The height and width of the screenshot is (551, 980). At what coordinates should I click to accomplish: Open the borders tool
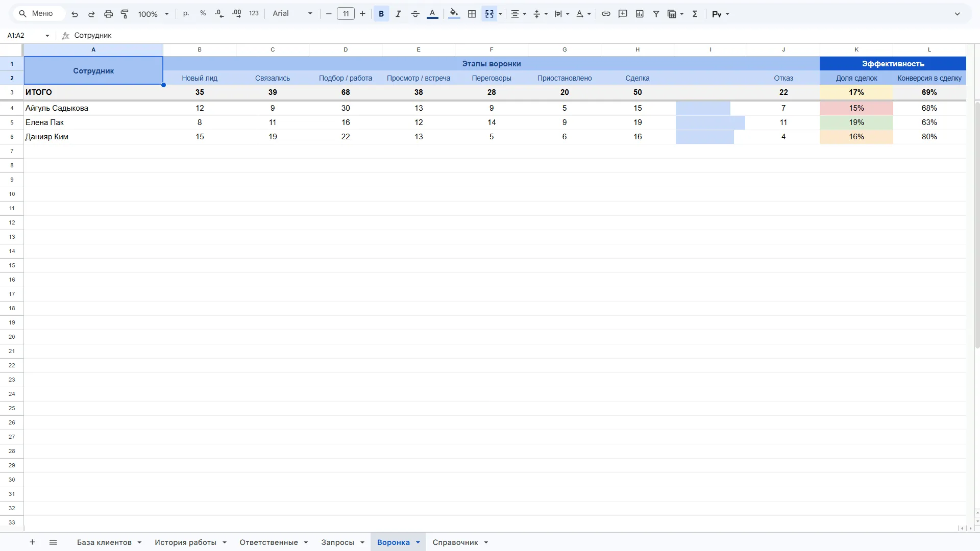point(472,14)
